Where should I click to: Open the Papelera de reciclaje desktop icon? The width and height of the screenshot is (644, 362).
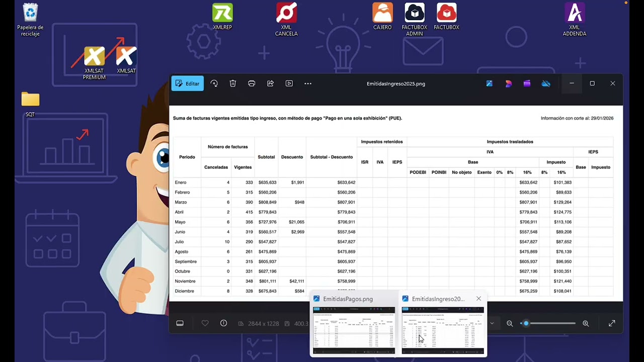[30, 20]
